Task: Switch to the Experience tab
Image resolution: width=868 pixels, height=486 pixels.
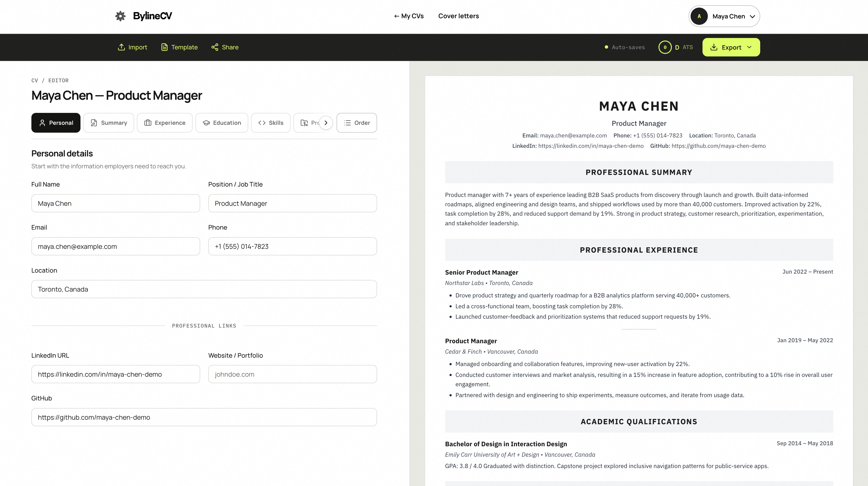Action: coord(165,123)
